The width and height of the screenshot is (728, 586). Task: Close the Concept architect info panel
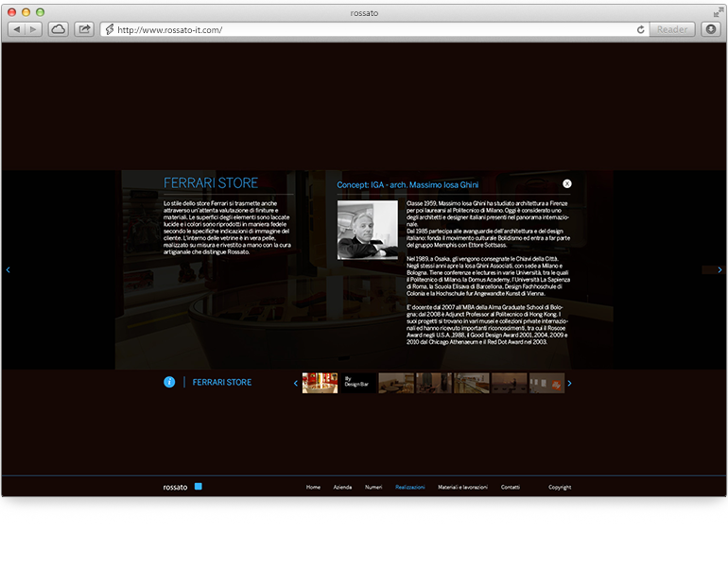[x=567, y=183]
